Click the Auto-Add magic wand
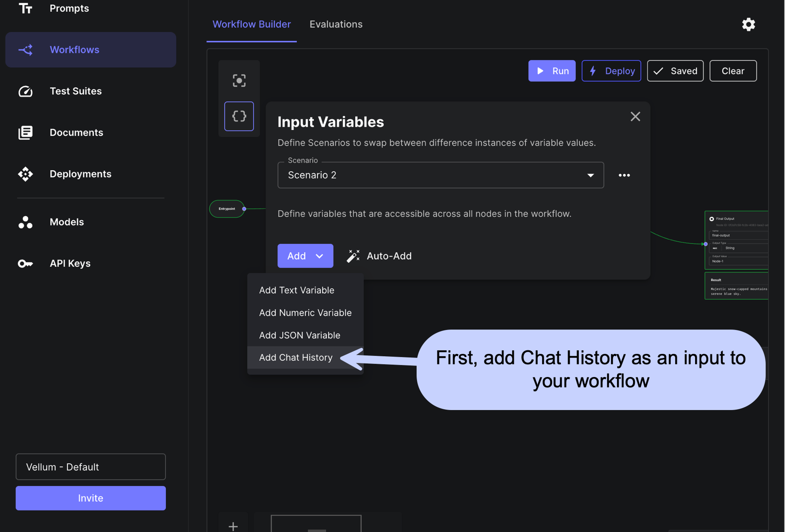 coord(379,256)
